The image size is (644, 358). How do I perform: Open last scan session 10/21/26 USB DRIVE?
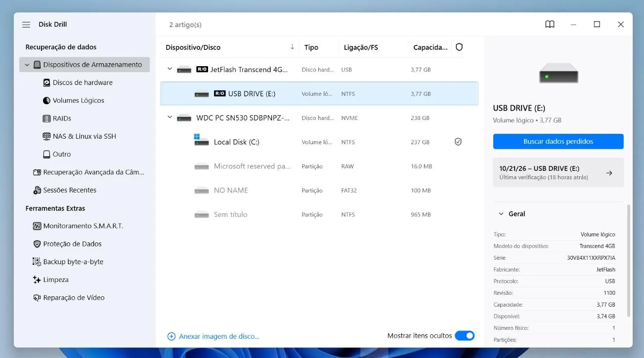pyautogui.click(x=558, y=172)
